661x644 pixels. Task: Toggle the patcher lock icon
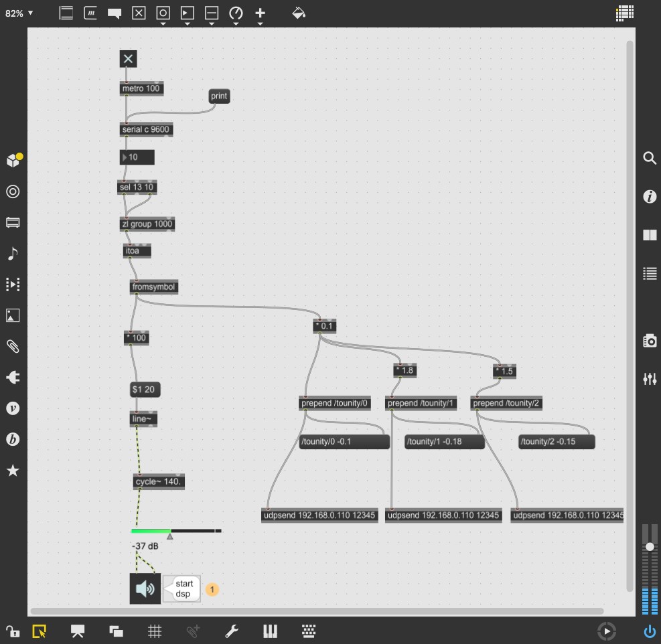[12, 631]
